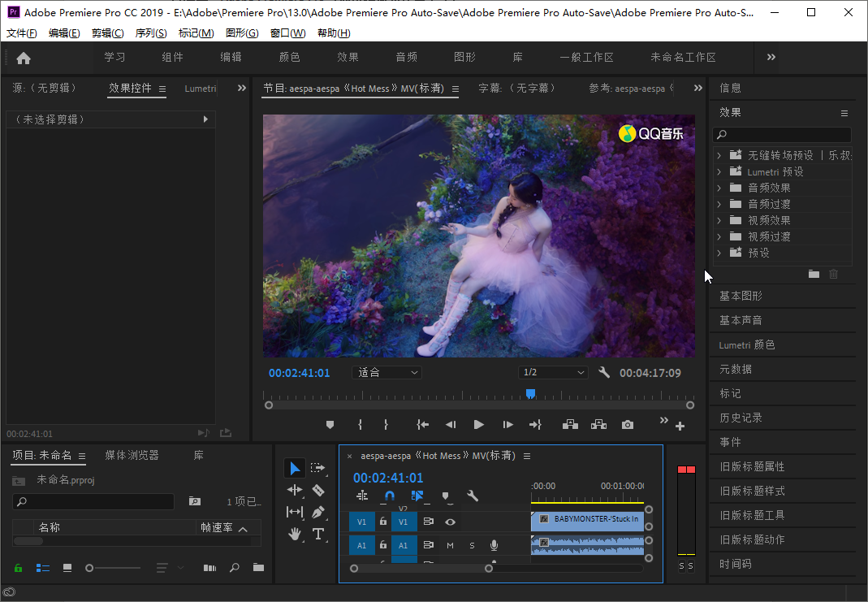Screen dimensions: 868x602
Task: Export frame with camera icon
Action: coord(627,425)
